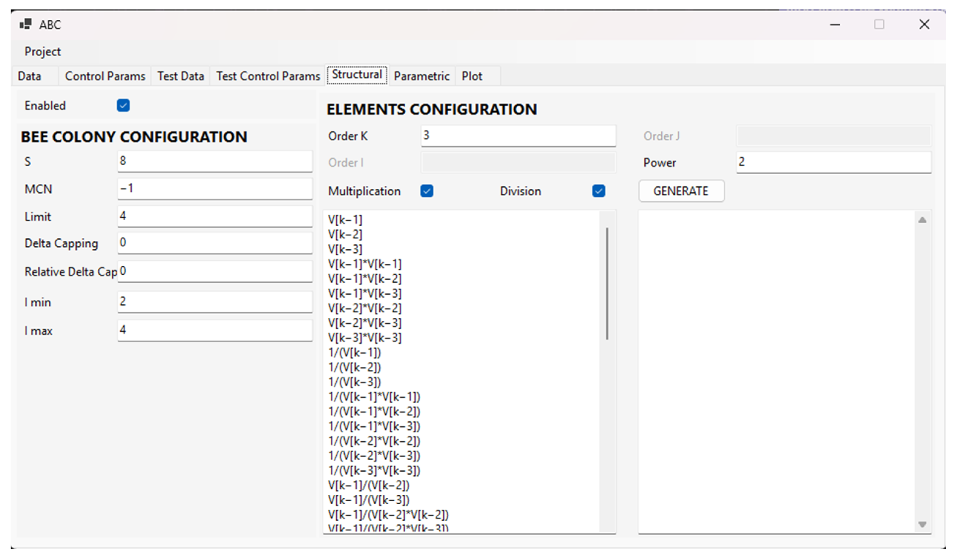The width and height of the screenshot is (955, 560).
Task: Click the output box scroll up arrow
Action: click(922, 220)
